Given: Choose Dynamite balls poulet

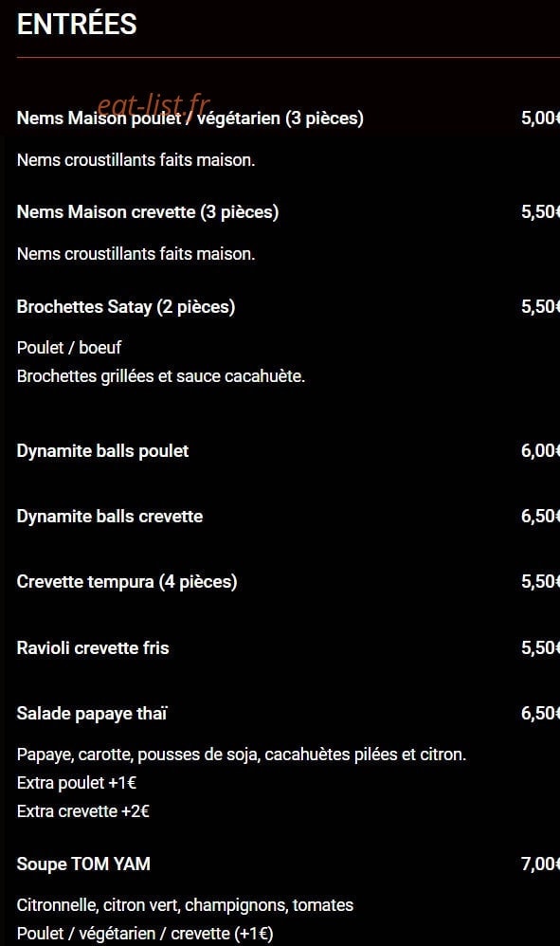Looking at the screenshot, I should [x=102, y=451].
